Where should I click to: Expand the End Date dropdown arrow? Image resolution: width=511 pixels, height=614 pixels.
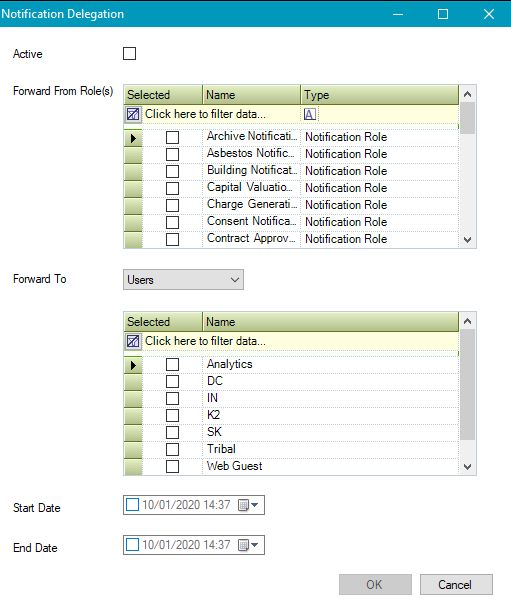255,545
